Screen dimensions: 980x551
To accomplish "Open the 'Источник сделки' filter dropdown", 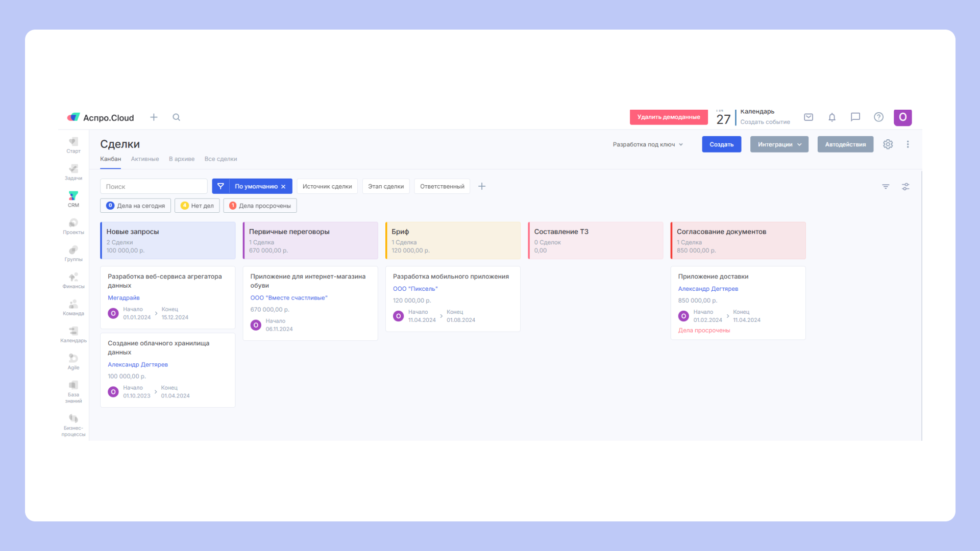I will point(327,186).
